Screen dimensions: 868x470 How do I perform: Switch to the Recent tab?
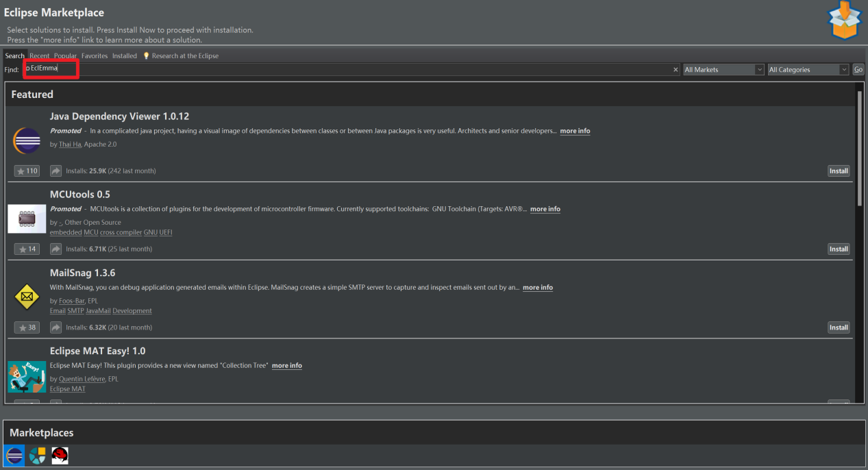(39, 55)
